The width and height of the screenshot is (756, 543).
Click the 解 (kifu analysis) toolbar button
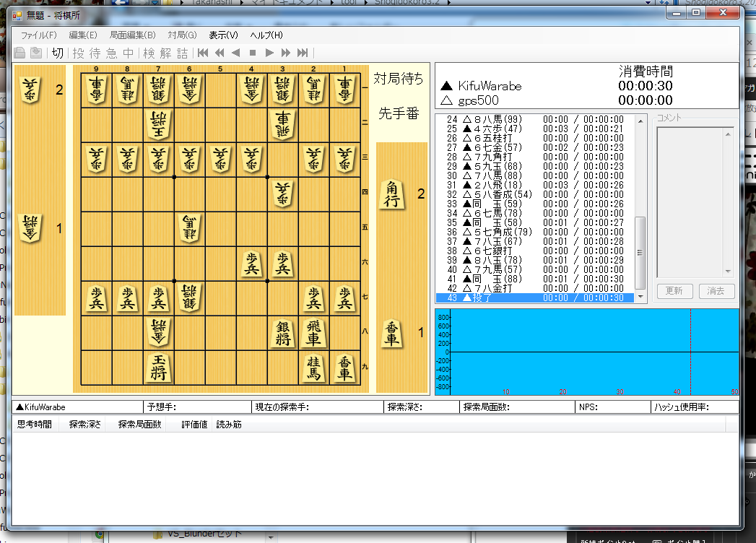click(165, 53)
